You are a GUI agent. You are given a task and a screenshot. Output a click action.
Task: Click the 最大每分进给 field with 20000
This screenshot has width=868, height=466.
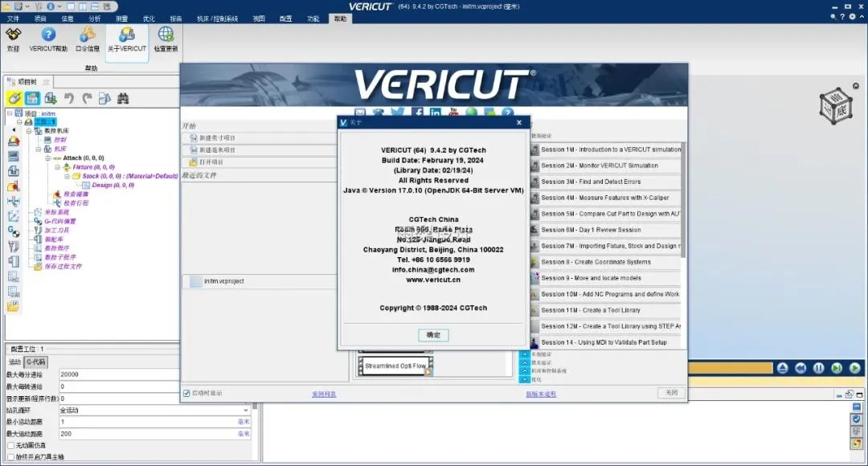point(118,374)
